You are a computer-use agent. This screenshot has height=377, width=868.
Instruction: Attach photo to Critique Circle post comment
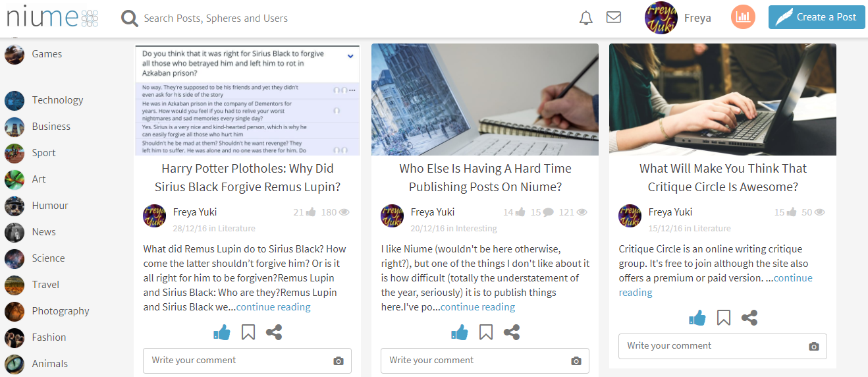(x=814, y=347)
